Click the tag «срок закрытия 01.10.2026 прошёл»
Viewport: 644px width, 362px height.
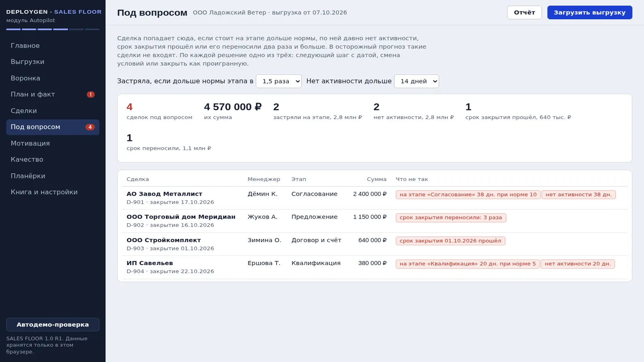[x=450, y=241]
